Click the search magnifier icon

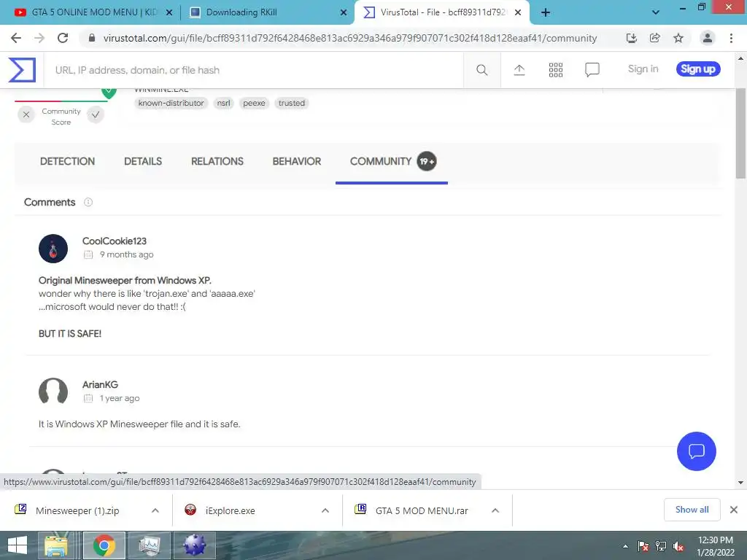[481, 70]
